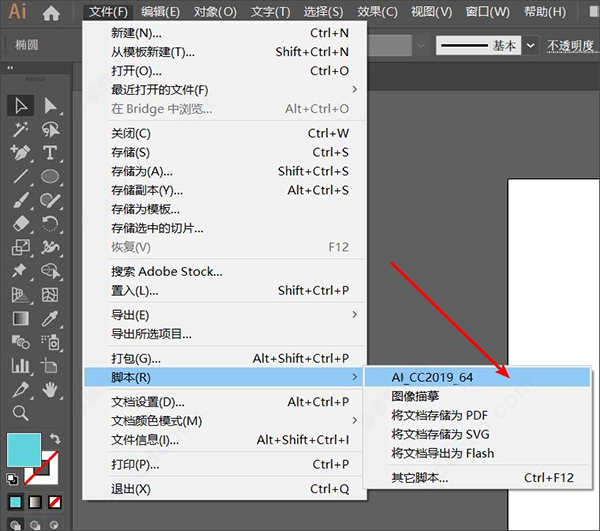
Task: Click the Home icon
Action: pyautogui.click(x=51, y=13)
